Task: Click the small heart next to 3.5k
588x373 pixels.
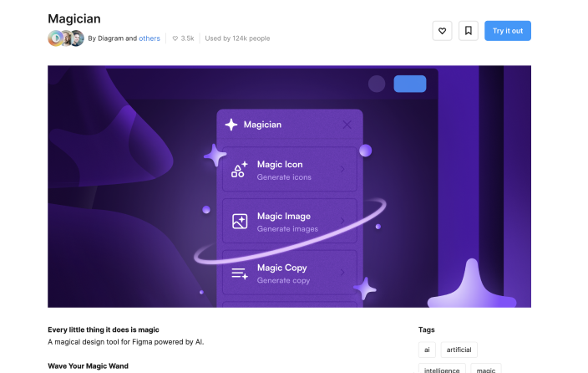Action: pos(175,38)
